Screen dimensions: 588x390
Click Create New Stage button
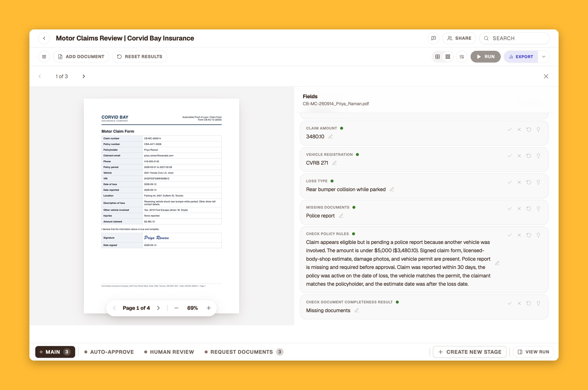click(469, 352)
